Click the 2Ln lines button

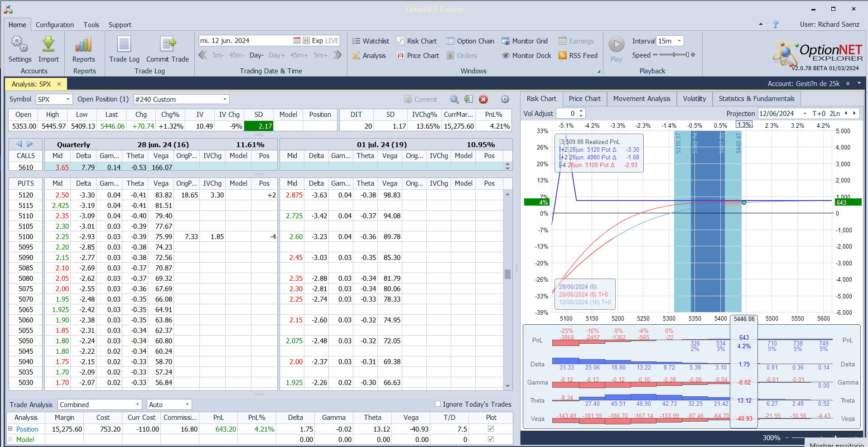tap(834, 114)
